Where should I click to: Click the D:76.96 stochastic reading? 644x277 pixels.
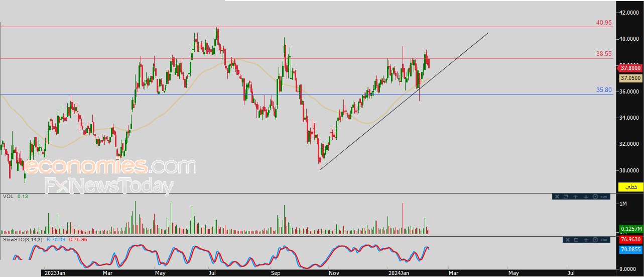(x=77, y=240)
